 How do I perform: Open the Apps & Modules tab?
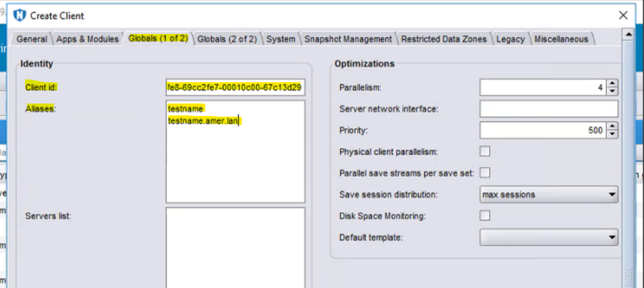(x=87, y=39)
